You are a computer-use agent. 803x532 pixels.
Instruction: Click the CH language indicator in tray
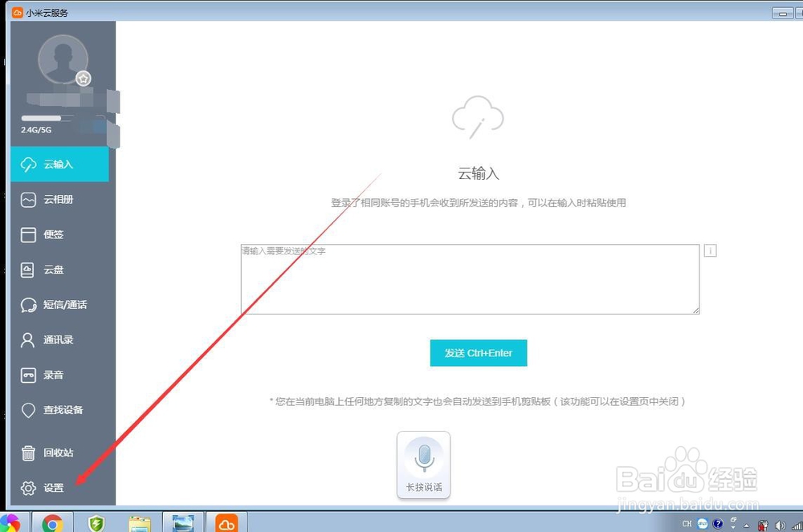pyautogui.click(x=687, y=524)
